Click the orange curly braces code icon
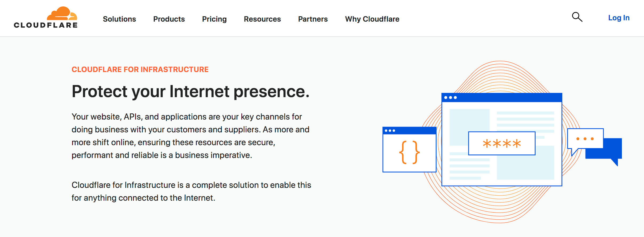The image size is (644, 237). (x=409, y=152)
